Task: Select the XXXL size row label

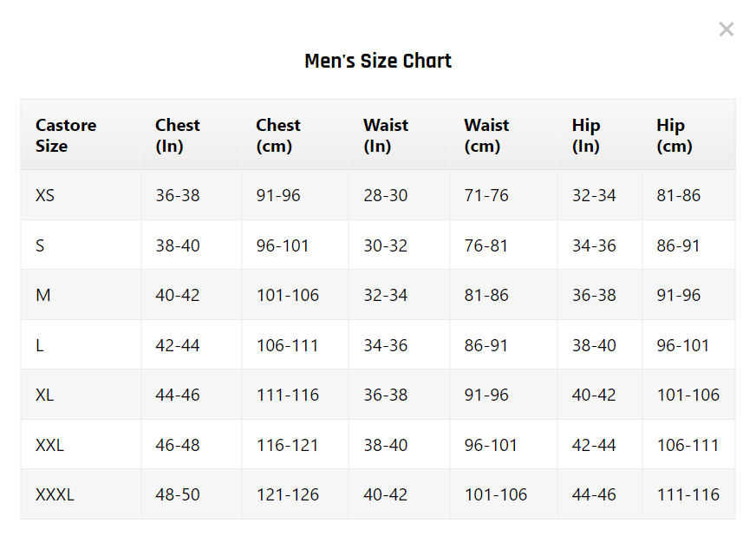Action: click(55, 494)
